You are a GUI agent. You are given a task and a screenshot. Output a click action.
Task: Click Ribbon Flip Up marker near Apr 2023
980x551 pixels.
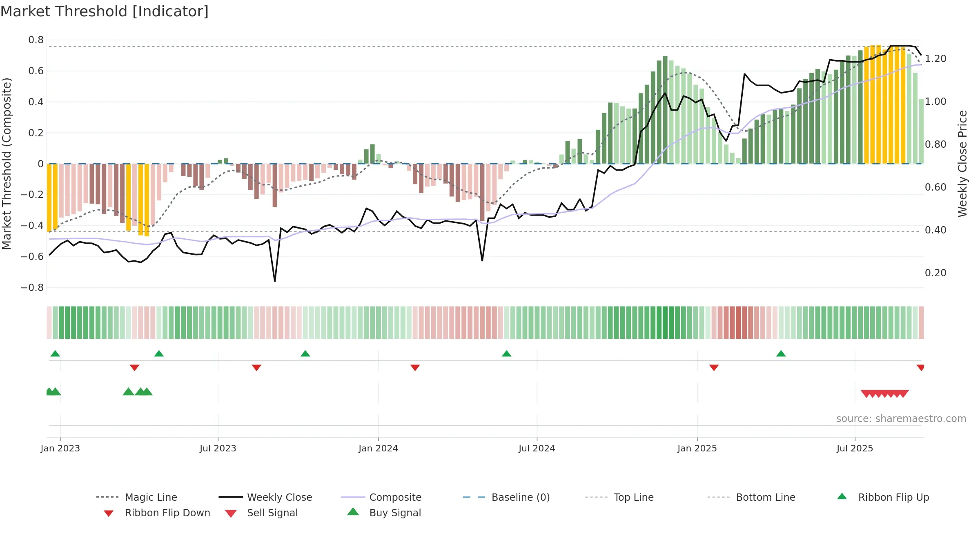pyautogui.click(x=159, y=353)
